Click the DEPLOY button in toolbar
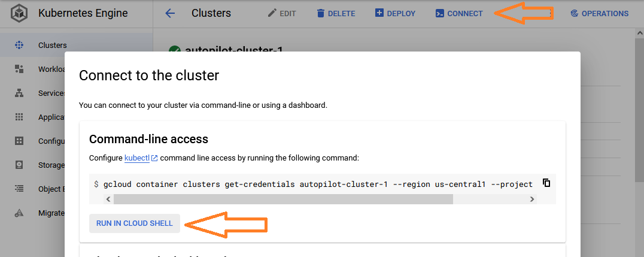The image size is (644, 257). (x=395, y=14)
